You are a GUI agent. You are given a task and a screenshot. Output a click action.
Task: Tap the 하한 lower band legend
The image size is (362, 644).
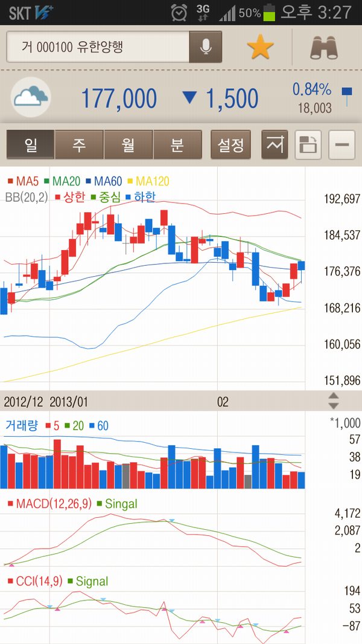pyautogui.click(x=141, y=197)
